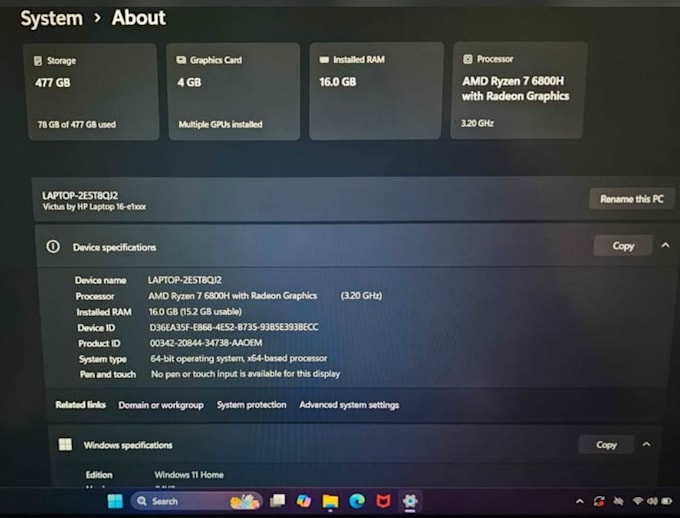This screenshot has height=518, width=680.
Task: Click the Graphics Card icon
Action: [181, 60]
